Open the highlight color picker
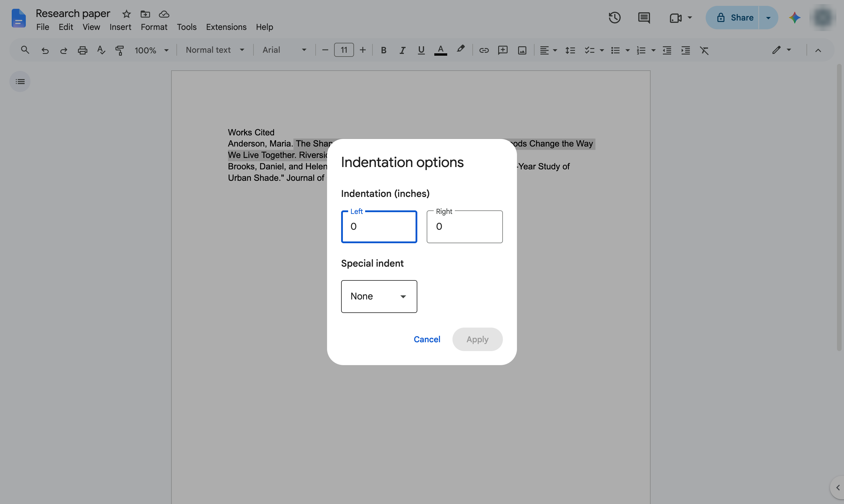The width and height of the screenshot is (844, 504). pos(460,50)
